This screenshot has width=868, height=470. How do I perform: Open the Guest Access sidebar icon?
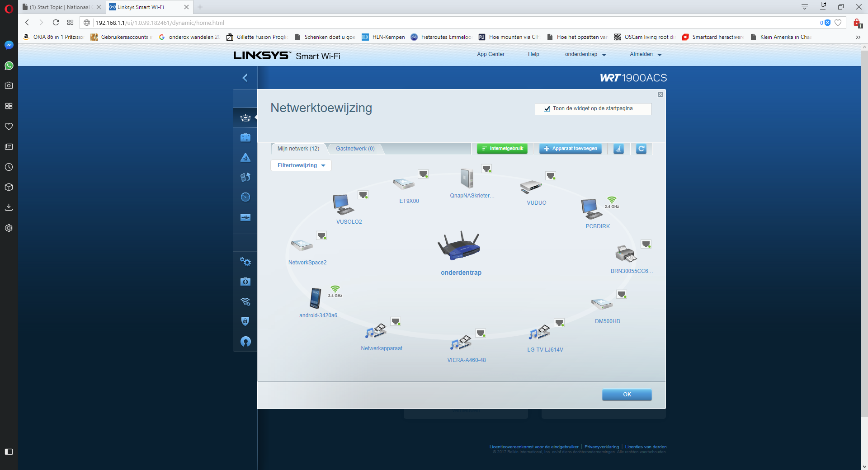pyautogui.click(x=245, y=137)
